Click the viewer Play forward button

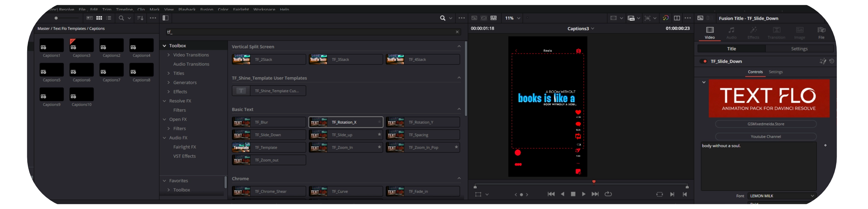(583, 194)
